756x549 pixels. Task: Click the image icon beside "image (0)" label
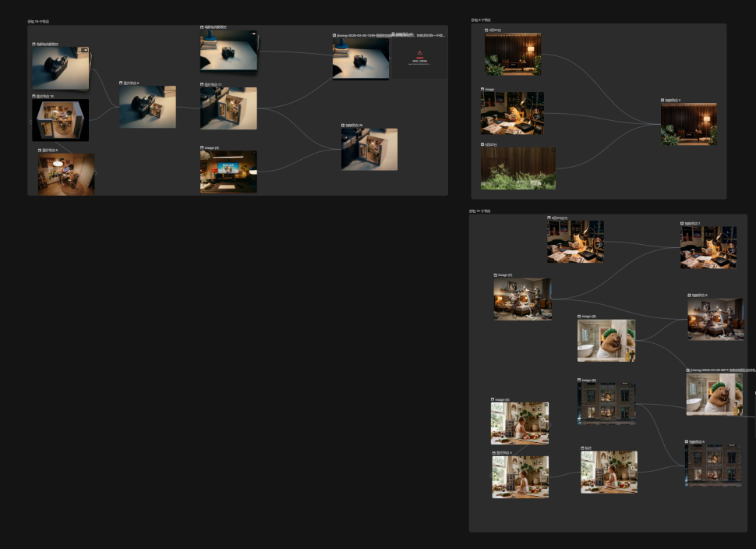[202, 147]
